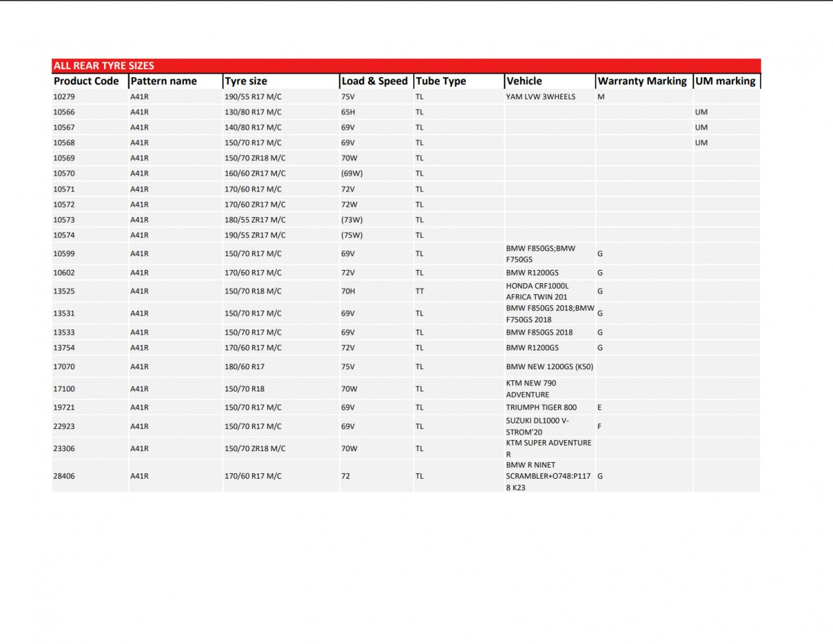The width and height of the screenshot is (833, 644).
Task: Click tyre size '130/80 R17 M/C'
Action: click(253, 112)
